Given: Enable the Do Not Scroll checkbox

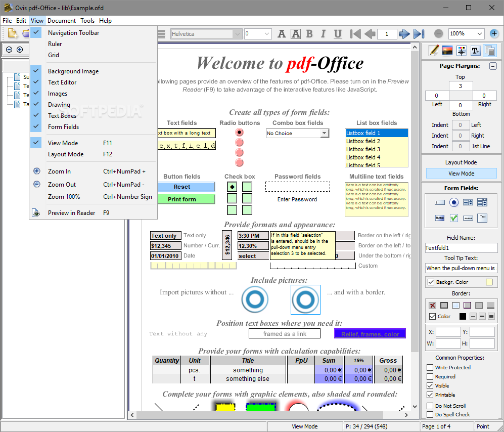Looking at the screenshot, I should 430,406.
